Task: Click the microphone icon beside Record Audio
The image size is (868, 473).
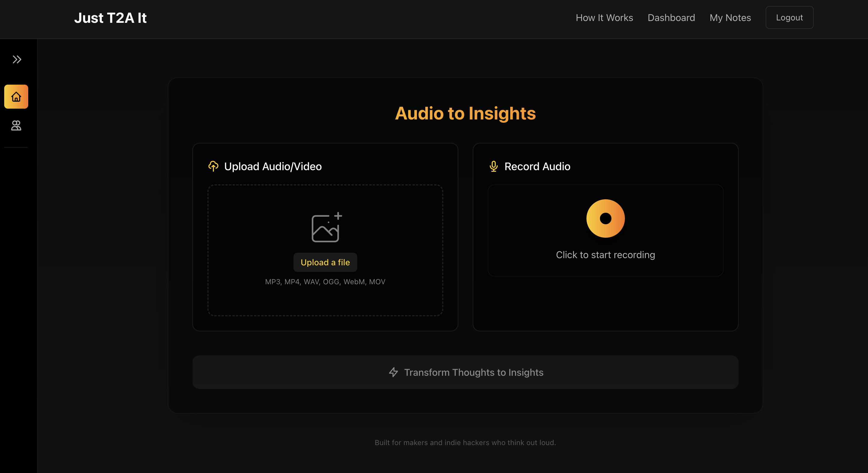Action: point(493,166)
